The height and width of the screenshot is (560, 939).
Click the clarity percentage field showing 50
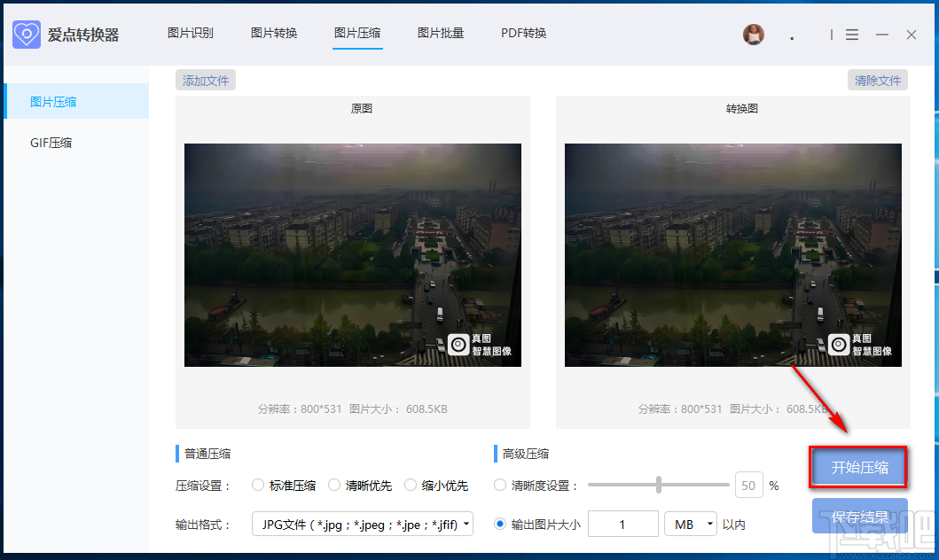coord(748,486)
